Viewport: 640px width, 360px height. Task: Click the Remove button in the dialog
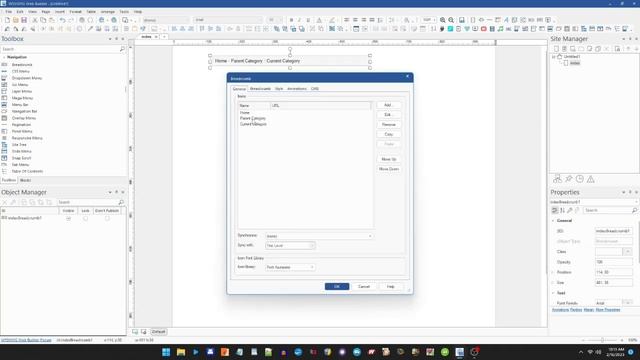388,124
